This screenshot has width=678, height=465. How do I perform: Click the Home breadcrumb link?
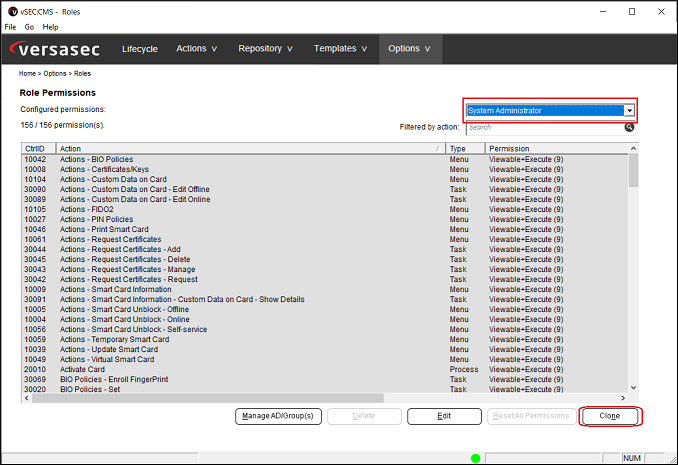pos(27,74)
